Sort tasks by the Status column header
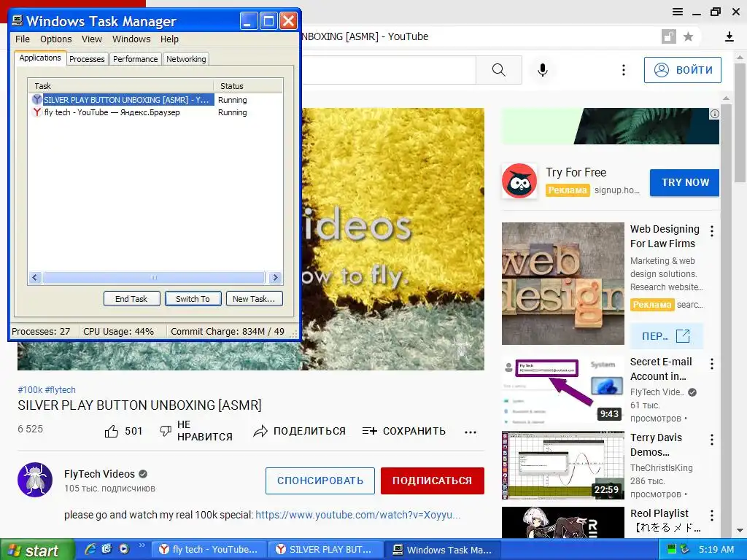Viewport: 747px width, 560px height. [x=248, y=86]
